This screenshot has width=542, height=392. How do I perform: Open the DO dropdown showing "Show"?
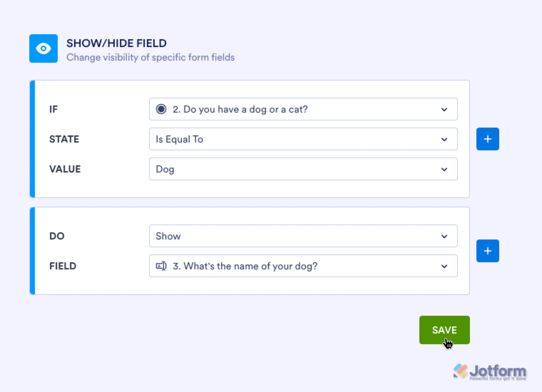click(303, 236)
